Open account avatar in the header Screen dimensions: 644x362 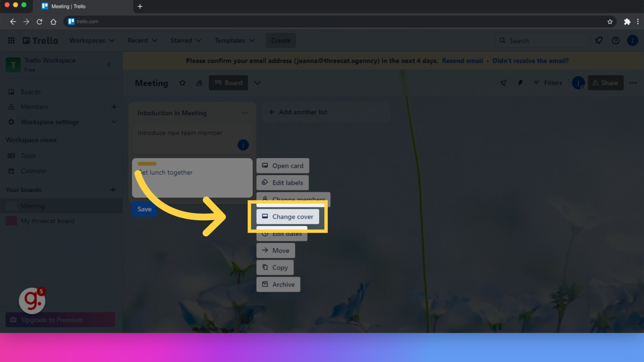tap(632, 41)
